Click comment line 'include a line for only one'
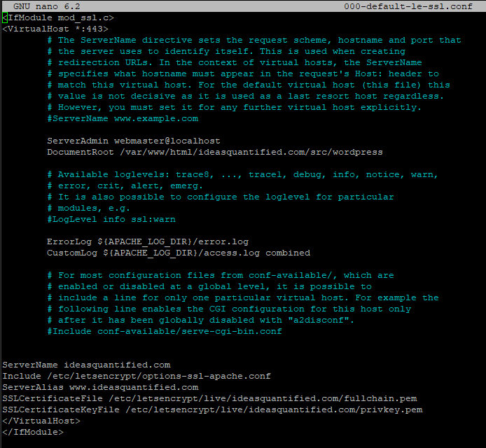The image size is (486, 448). click(243, 297)
